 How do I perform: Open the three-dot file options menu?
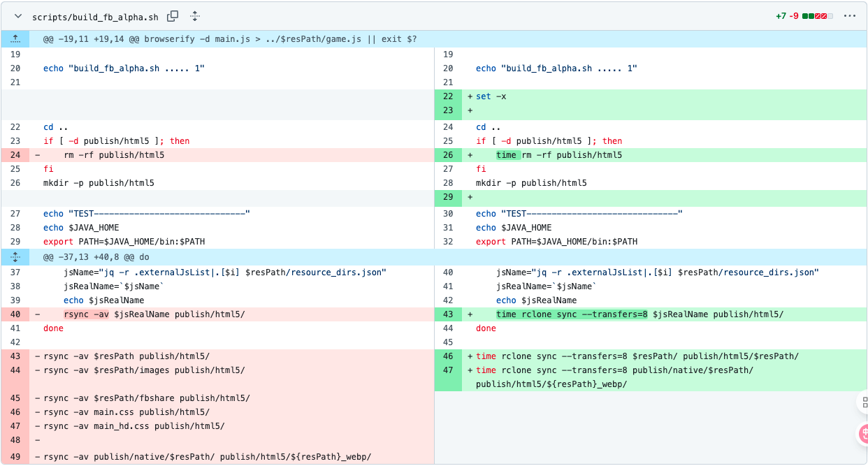[850, 16]
